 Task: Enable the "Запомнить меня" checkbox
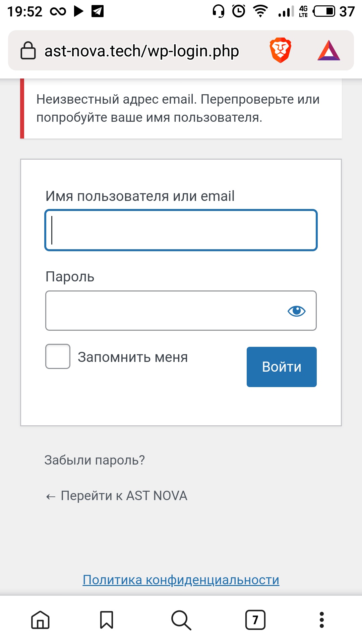[58, 356]
